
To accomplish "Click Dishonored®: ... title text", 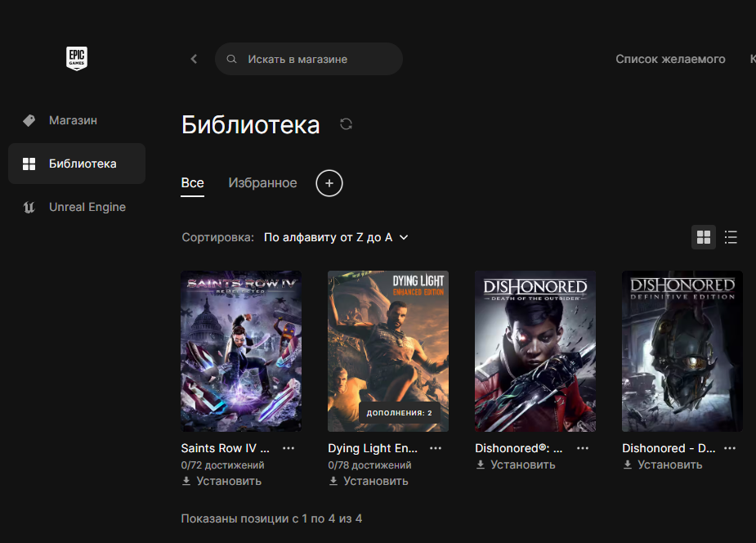I will click(519, 448).
